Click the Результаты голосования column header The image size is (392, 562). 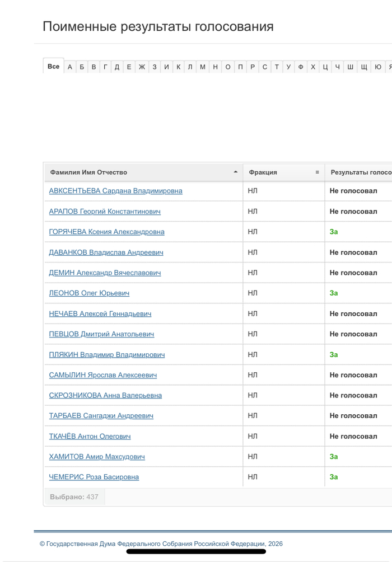pos(360,172)
